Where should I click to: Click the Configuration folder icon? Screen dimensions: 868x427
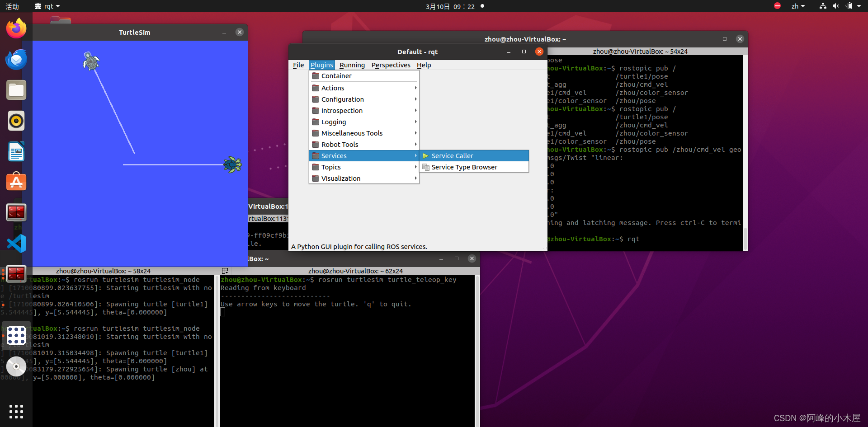click(x=316, y=99)
